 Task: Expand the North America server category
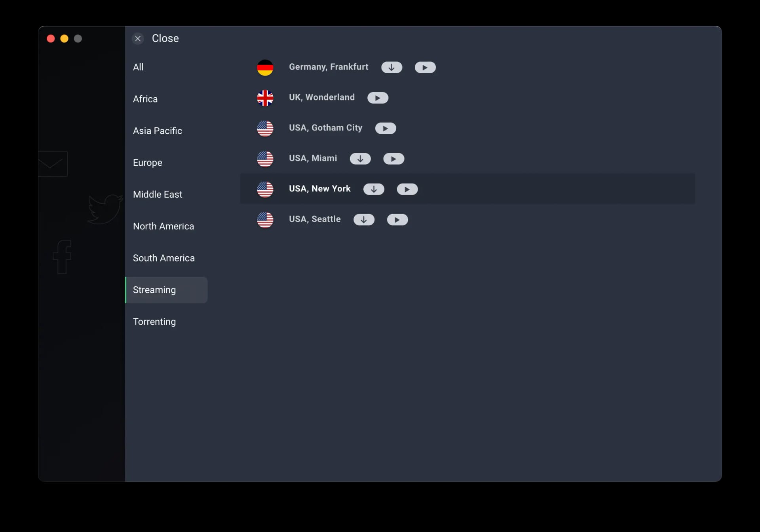(163, 225)
